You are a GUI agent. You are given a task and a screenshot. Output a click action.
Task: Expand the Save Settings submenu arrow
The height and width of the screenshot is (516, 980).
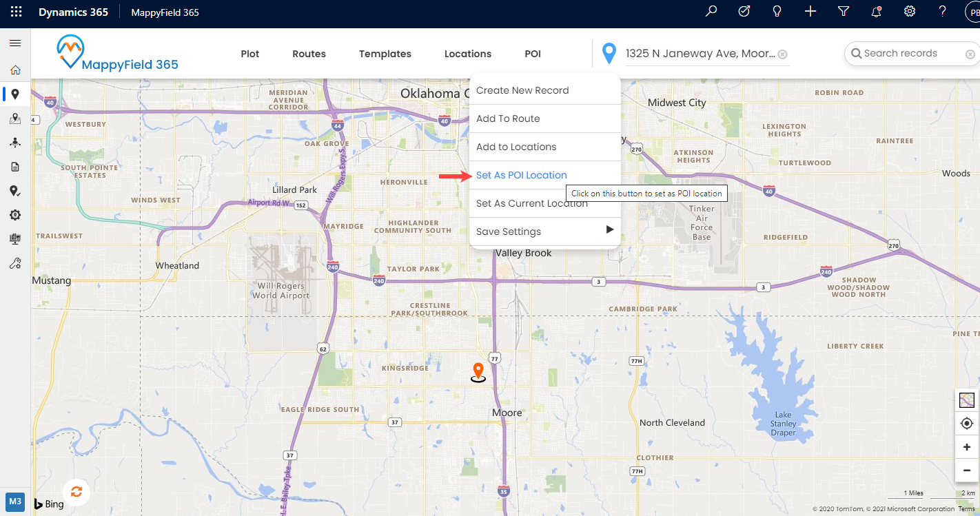609,230
